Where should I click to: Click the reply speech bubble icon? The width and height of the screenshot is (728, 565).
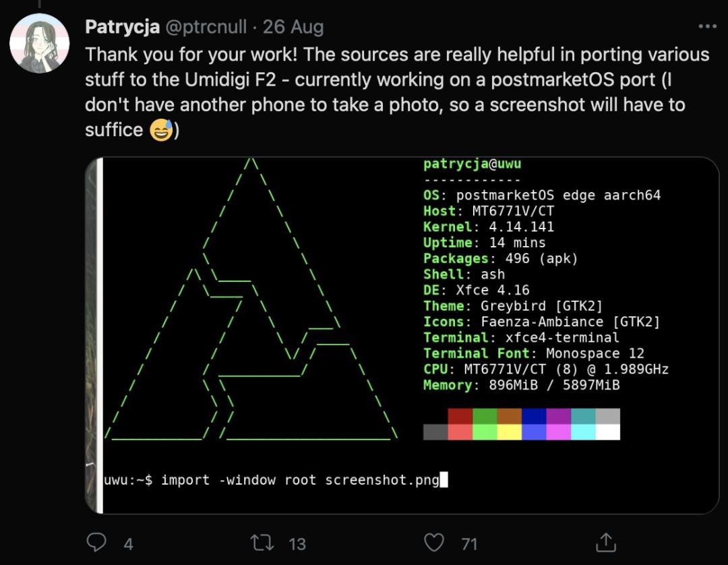tap(98, 542)
